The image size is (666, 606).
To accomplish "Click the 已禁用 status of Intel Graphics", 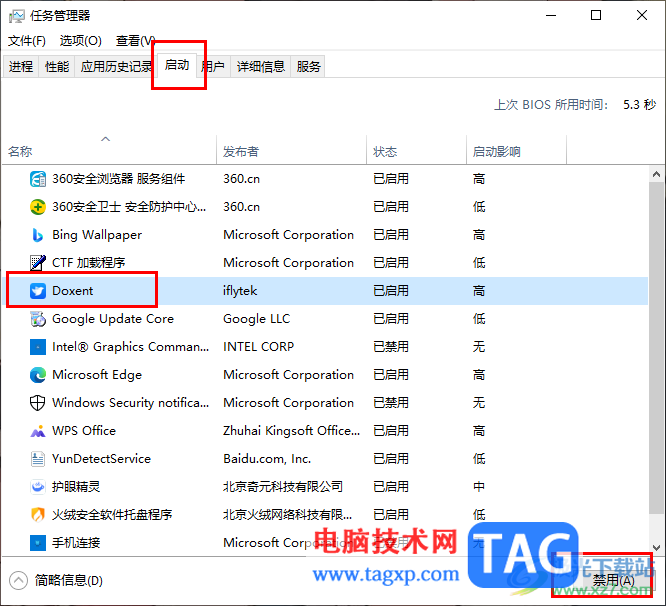I will [x=391, y=347].
